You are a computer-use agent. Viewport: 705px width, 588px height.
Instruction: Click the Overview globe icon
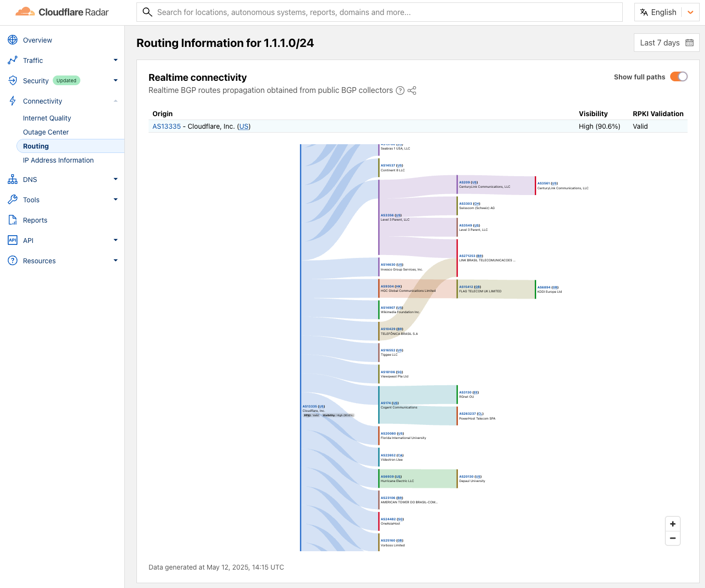pyautogui.click(x=13, y=40)
